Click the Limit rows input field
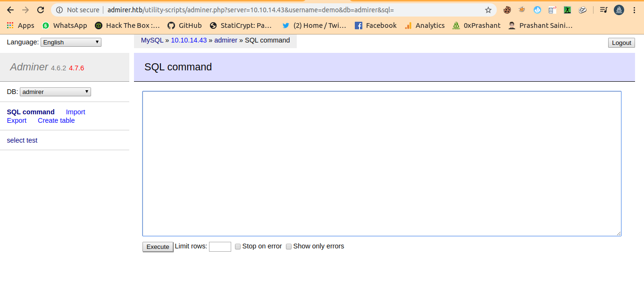This screenshot has height=298, width=644. [x=220, y=247]
